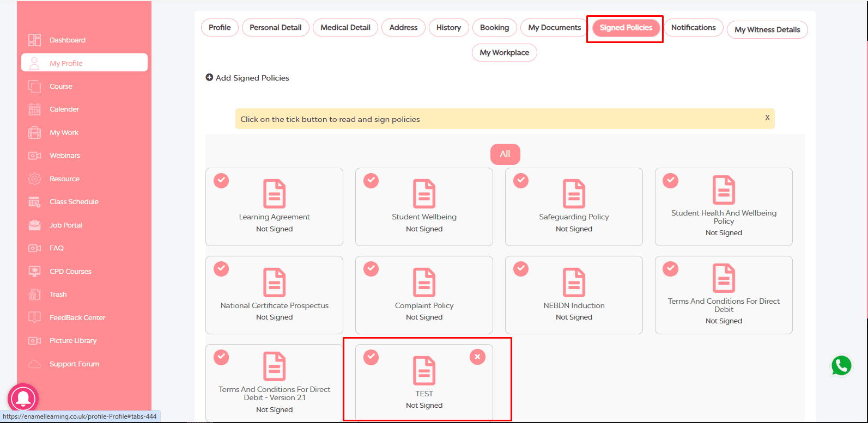Screen dimensions: 868x423
Task: Click 'Not Signed' under NEBDN Induction
Action: click(x=574, y=317)
